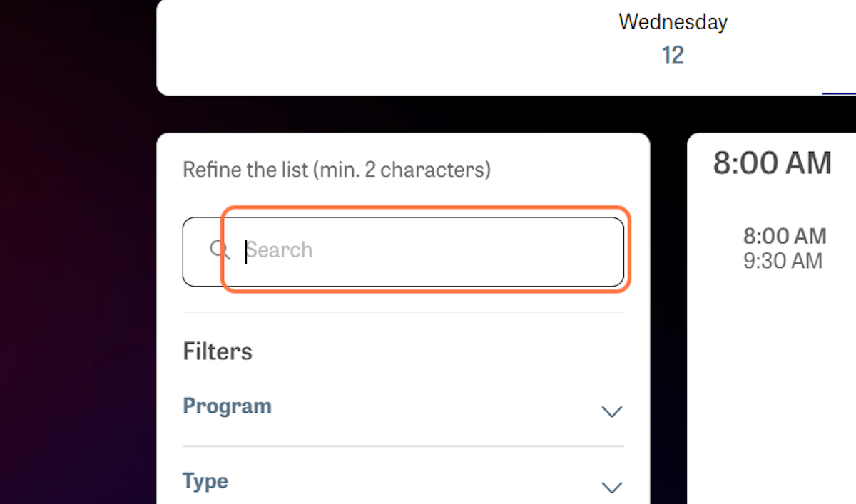Click the Wednesday label

click(x=672, y=21)
